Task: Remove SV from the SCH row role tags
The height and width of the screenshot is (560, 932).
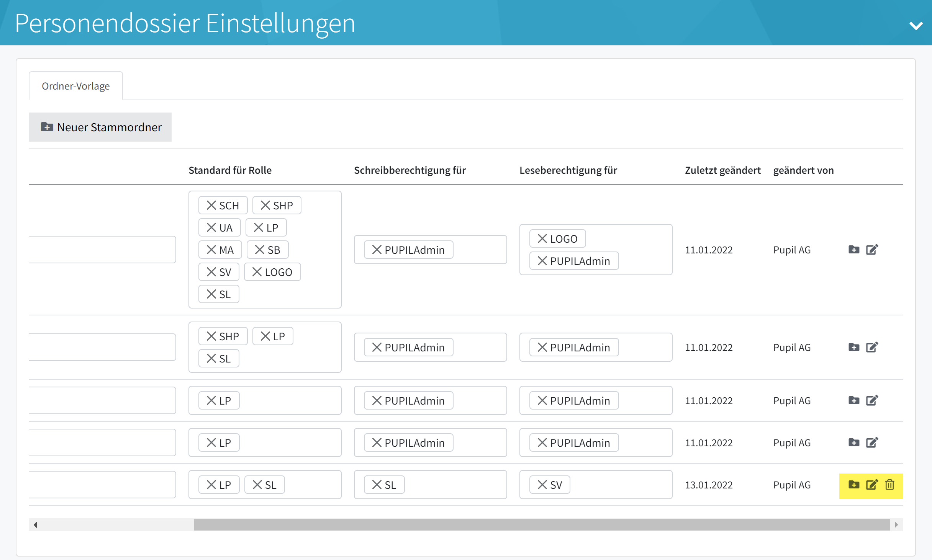Action: [x=211, y=272]
